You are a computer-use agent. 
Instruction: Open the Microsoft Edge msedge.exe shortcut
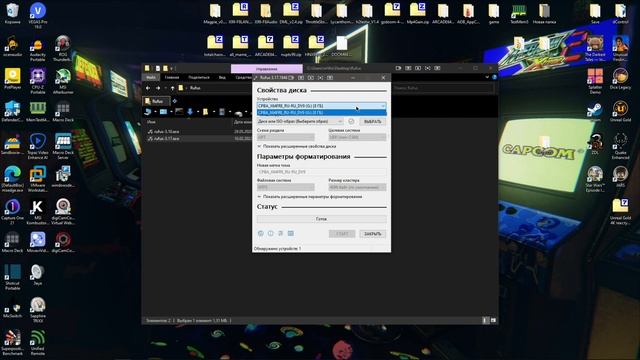[x=12, y=179]
